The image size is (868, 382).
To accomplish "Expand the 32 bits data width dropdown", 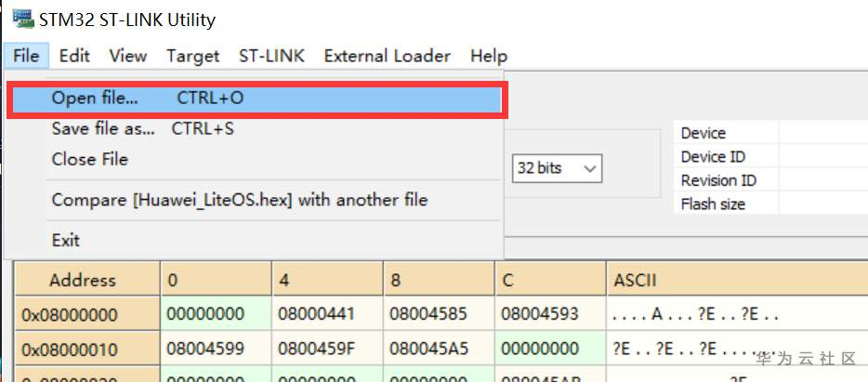I will click(557, 168).
